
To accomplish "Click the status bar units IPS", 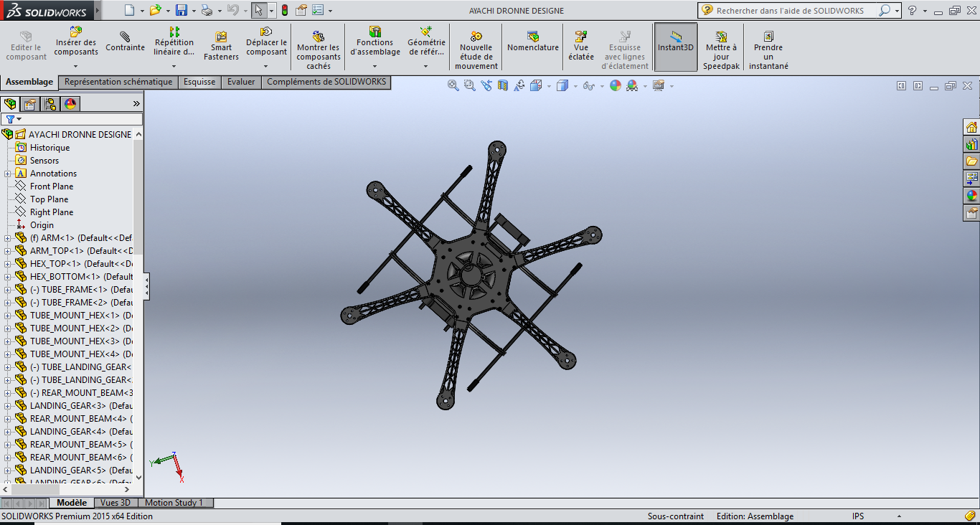I will click(858, 516).
